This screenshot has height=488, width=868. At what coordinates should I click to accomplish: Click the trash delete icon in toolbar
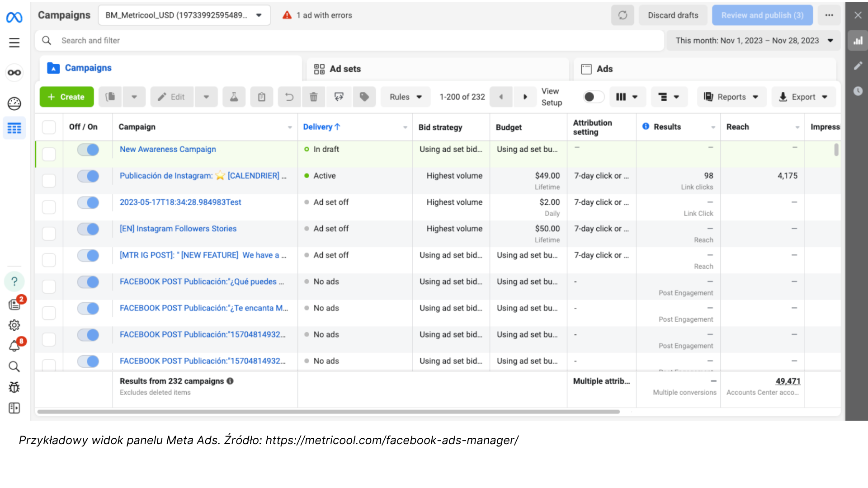[x=313, y=97]
